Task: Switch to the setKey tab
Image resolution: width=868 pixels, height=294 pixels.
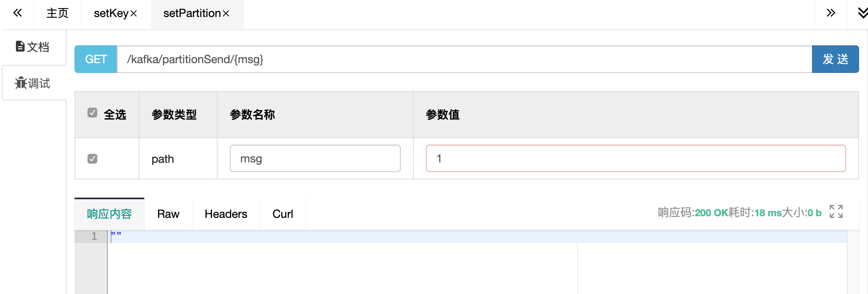Action: point(111,13)
